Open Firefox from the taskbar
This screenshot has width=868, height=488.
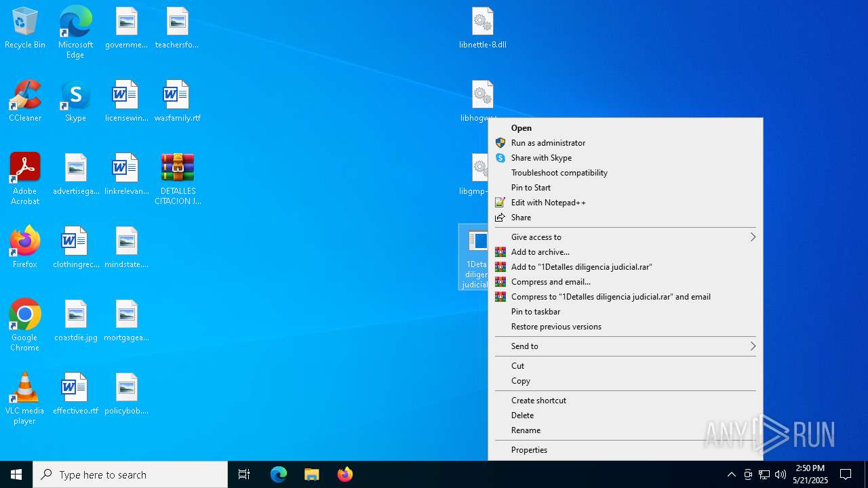(x=344, y=474)
